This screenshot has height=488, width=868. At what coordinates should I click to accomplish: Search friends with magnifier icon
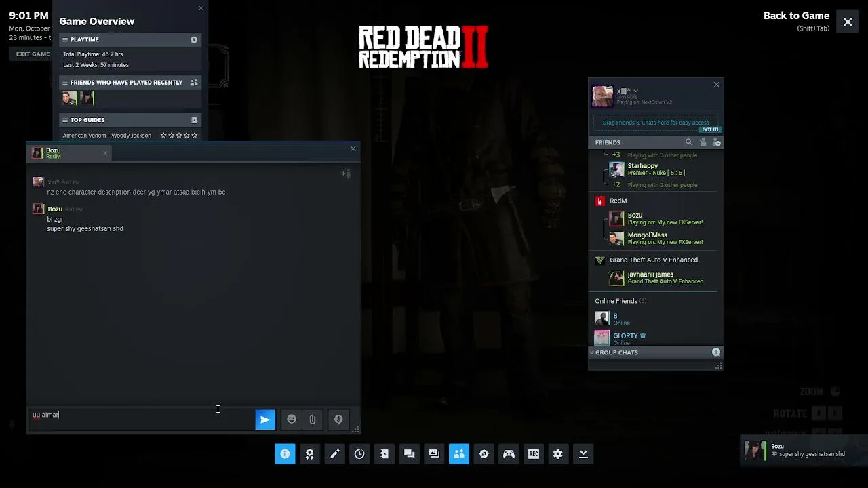pyautogui.click(x=689, y=142)
